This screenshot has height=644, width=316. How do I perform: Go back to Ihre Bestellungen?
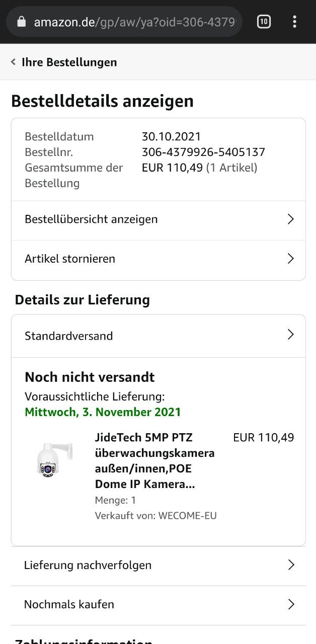point(69,62)
